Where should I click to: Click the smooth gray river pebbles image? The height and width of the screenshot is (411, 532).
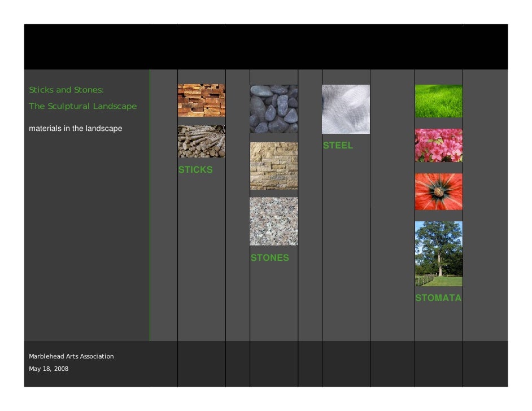click(274, 109)
